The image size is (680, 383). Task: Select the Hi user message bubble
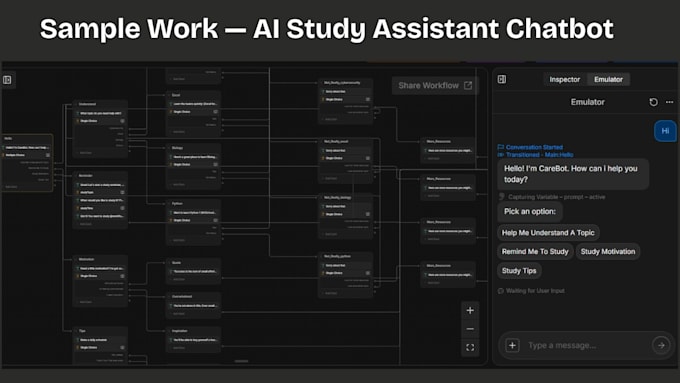click(x=665, y=131)
